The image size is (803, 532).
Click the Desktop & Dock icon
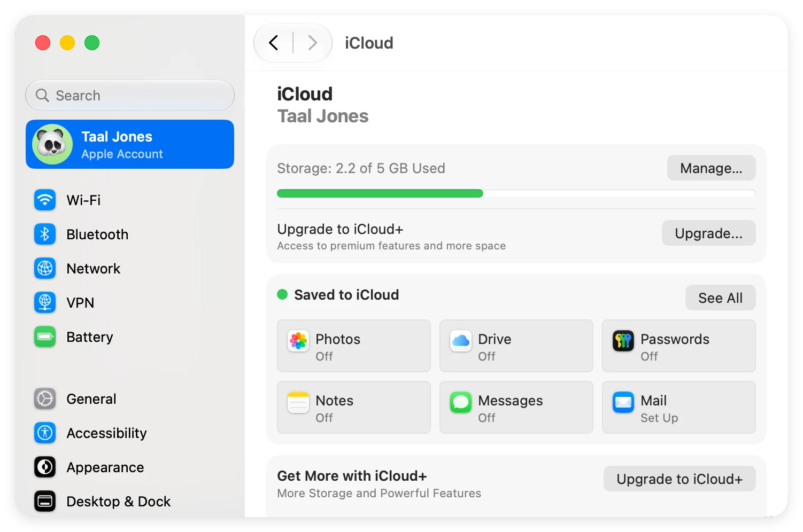pos(45,502)
